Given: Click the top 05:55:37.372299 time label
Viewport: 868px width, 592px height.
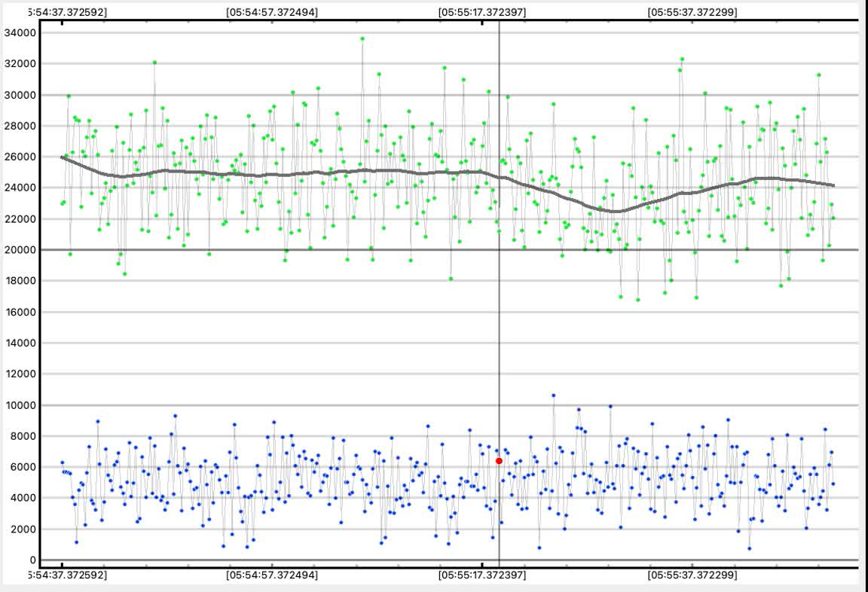Looking at the screenshot, I should (x=692, y=12).
